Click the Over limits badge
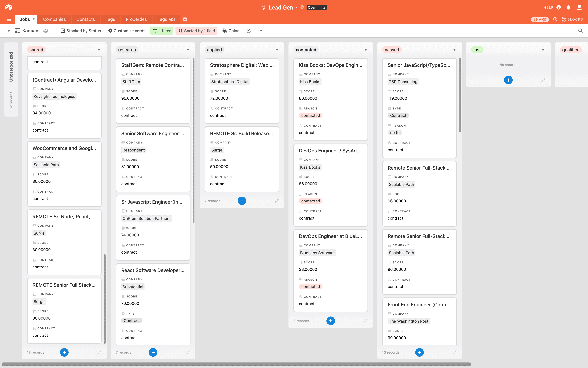588x368 pixels. pyautogui.click(x=316, y=7)
